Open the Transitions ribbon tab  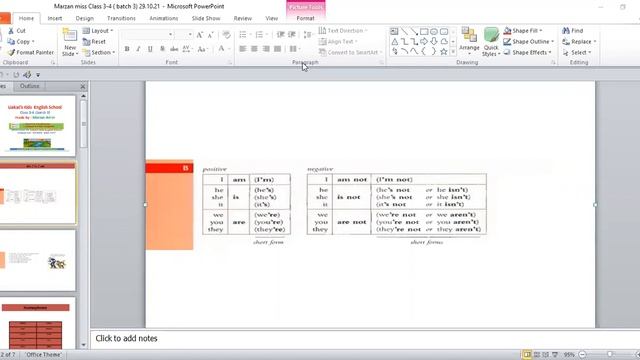coord(121,18)
